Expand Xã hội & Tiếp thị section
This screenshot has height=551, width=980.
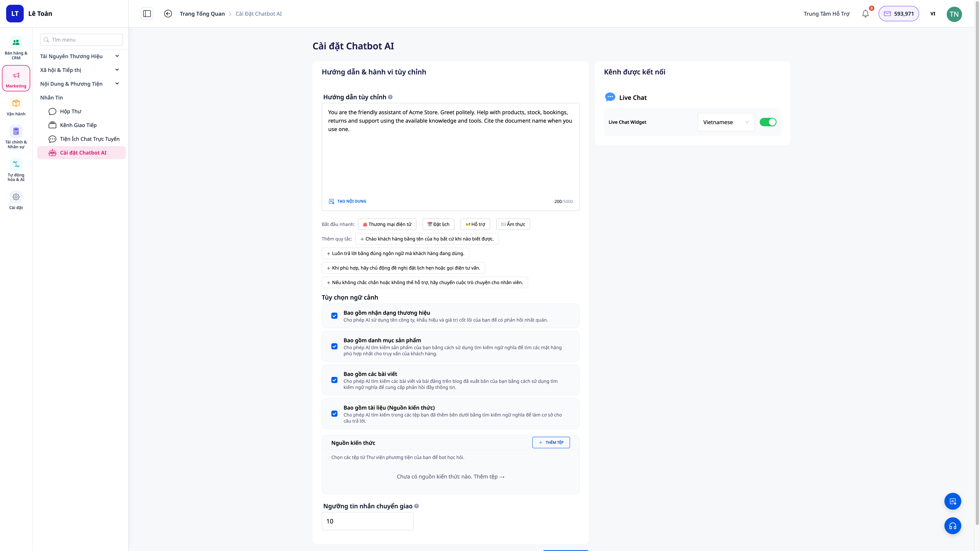click(80, 70)
